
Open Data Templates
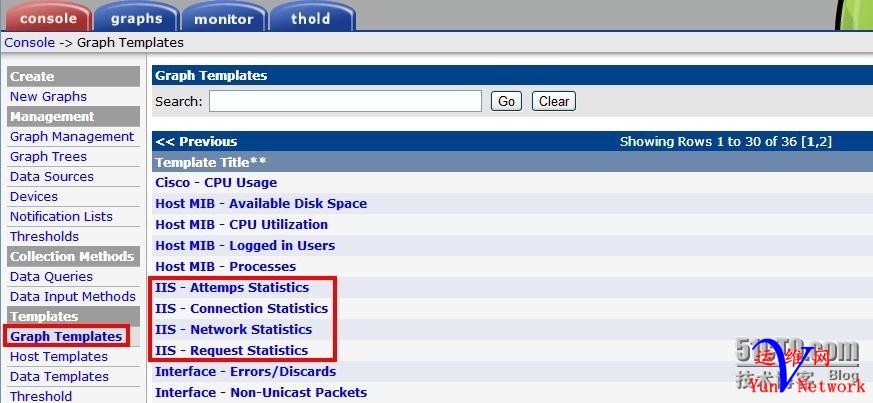59,376
